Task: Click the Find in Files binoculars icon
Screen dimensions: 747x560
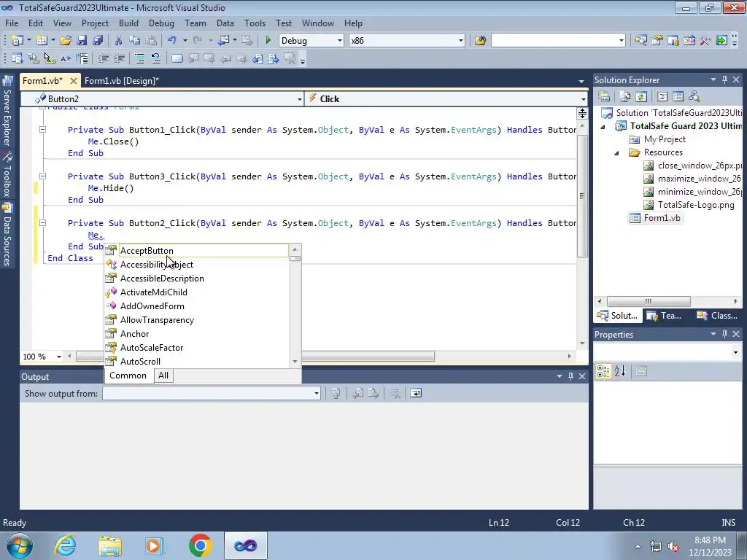Action: click(481, 41)
